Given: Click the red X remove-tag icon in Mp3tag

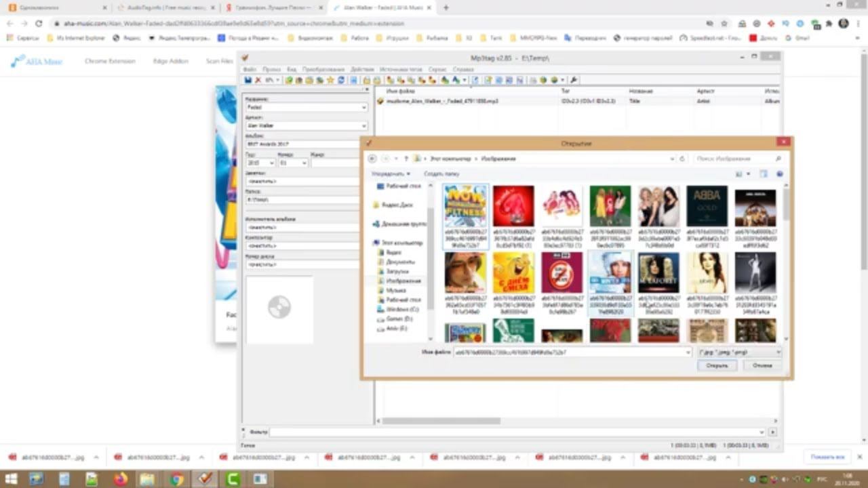Looking at the screenshot, I should 258,80.
